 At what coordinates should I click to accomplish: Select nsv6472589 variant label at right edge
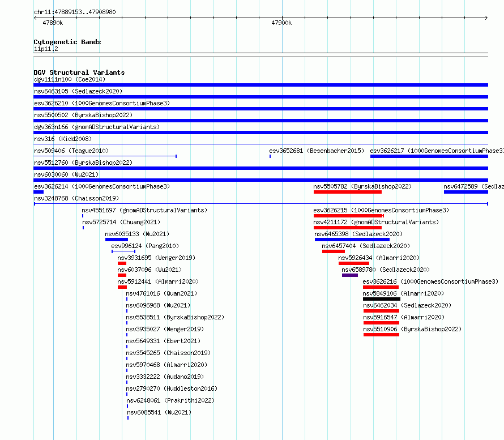474,186
